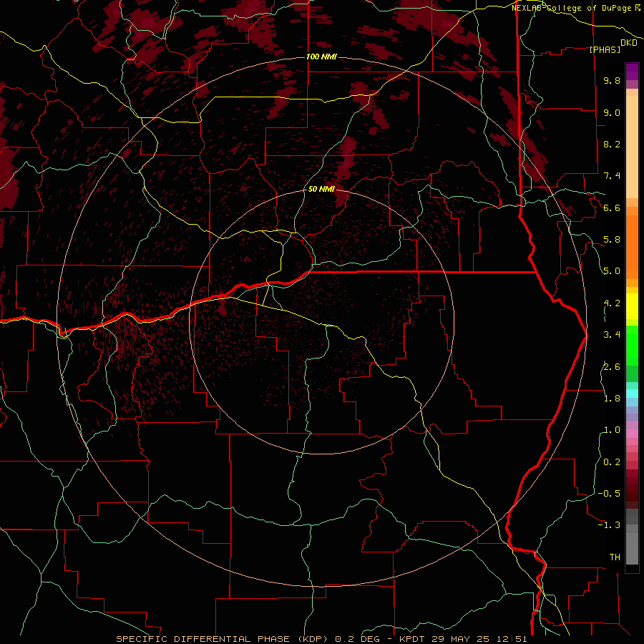The width and height of the screenshot is (644, 644).
Task: Click the 5.8 legend value
Action: tap(612, 240)
